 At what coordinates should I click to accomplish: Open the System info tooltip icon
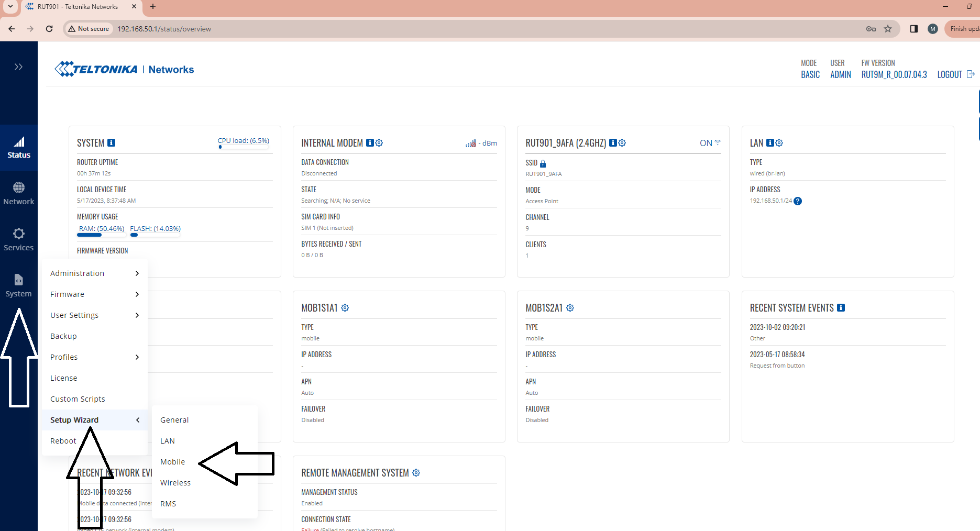coord(111,142)
